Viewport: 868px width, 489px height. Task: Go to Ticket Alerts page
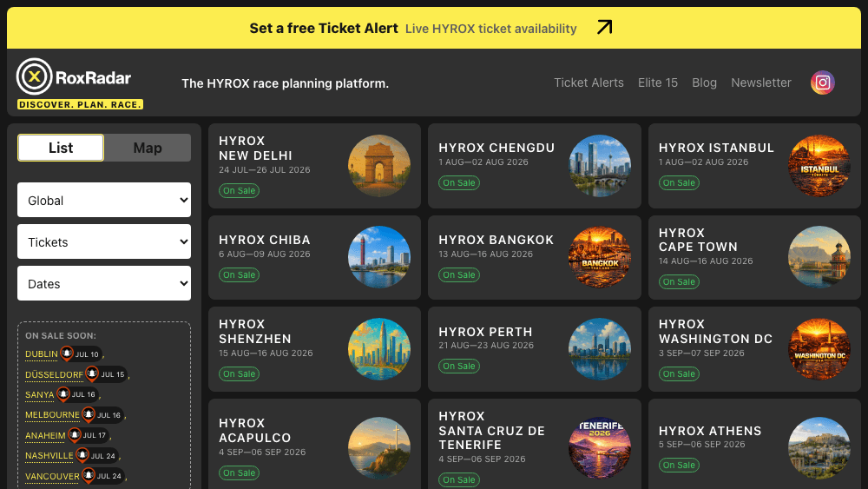[x=589, y=83]
